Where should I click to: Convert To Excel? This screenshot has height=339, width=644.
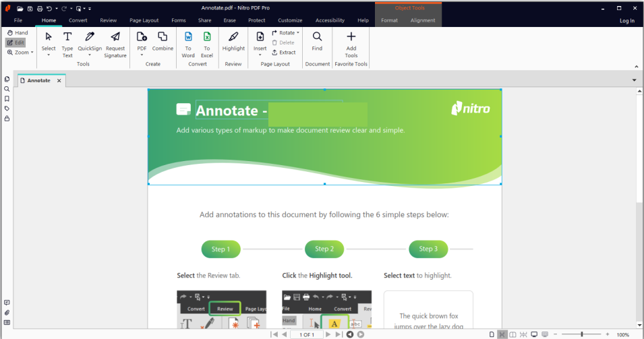click(x=207, y=44)
